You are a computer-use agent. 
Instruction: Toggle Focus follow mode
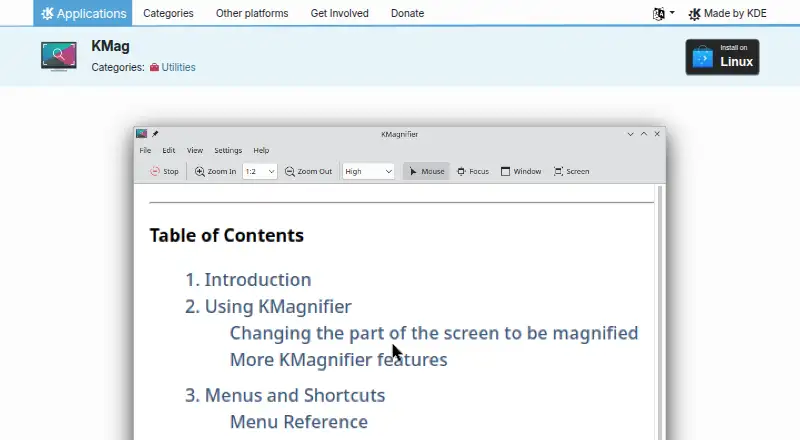point(473,172)
